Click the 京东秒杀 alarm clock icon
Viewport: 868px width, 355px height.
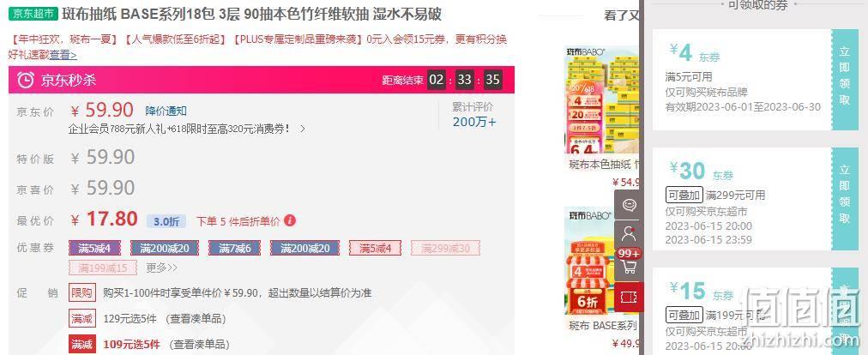click(26, 81)
